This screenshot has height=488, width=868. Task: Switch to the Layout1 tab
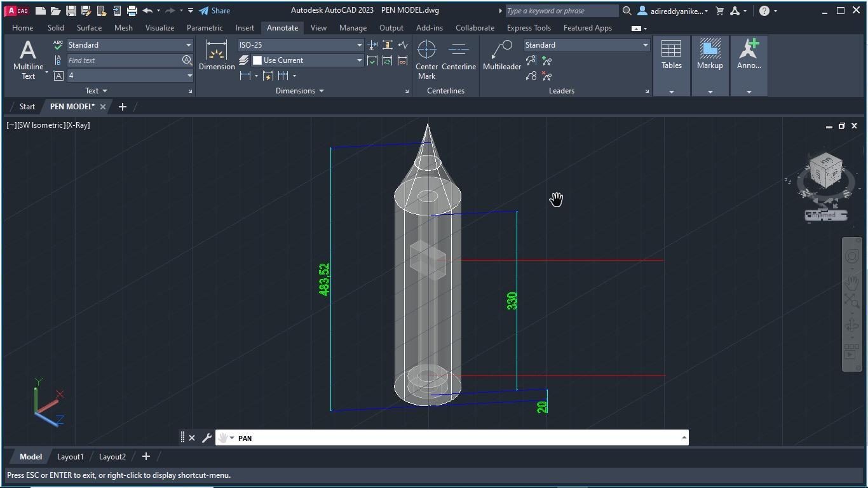70,457
